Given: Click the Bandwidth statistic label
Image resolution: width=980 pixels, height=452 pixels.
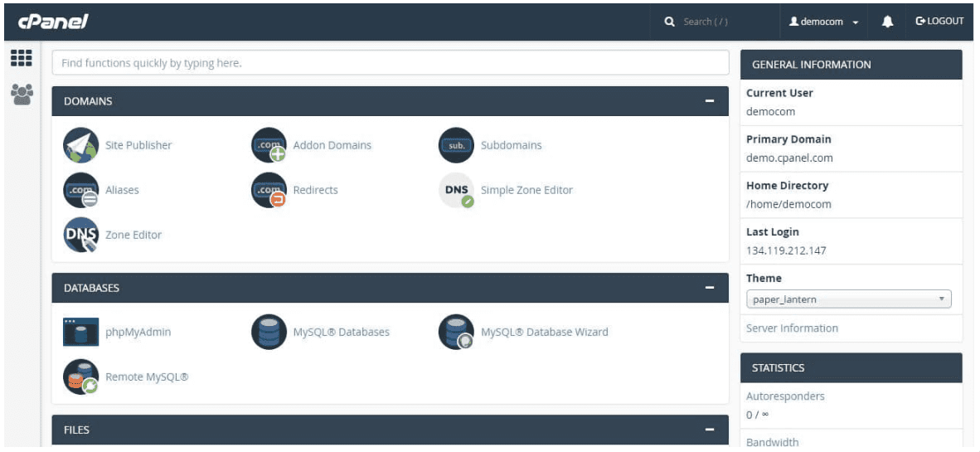Looking at the screenshot, I should coord(773,443).
